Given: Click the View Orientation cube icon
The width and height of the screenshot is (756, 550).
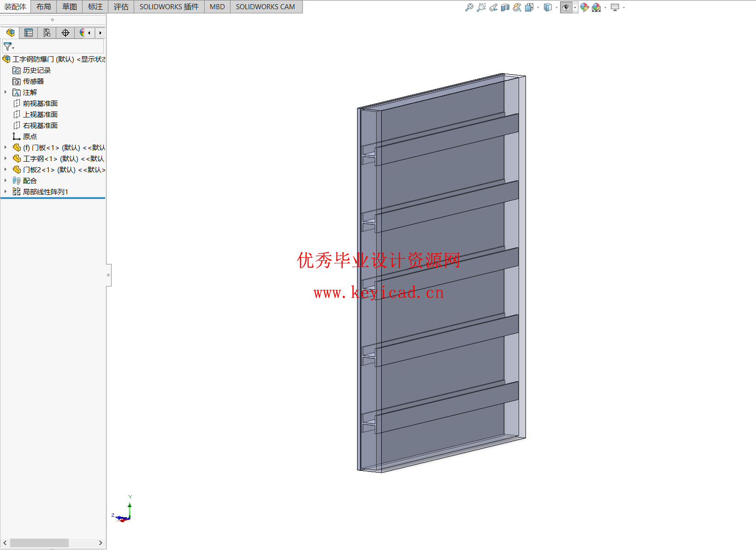Looking at the screenshot, I should [529, 7].
